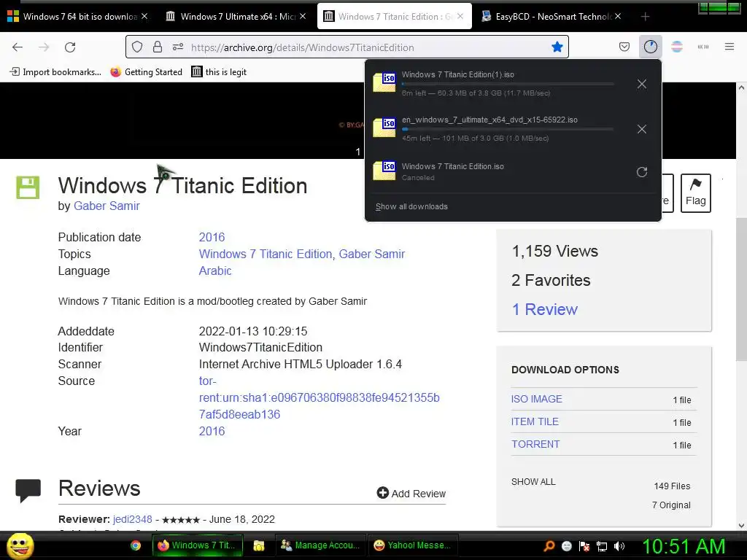
Task: Open the Gaber Samir topic link
Action: 371,254
